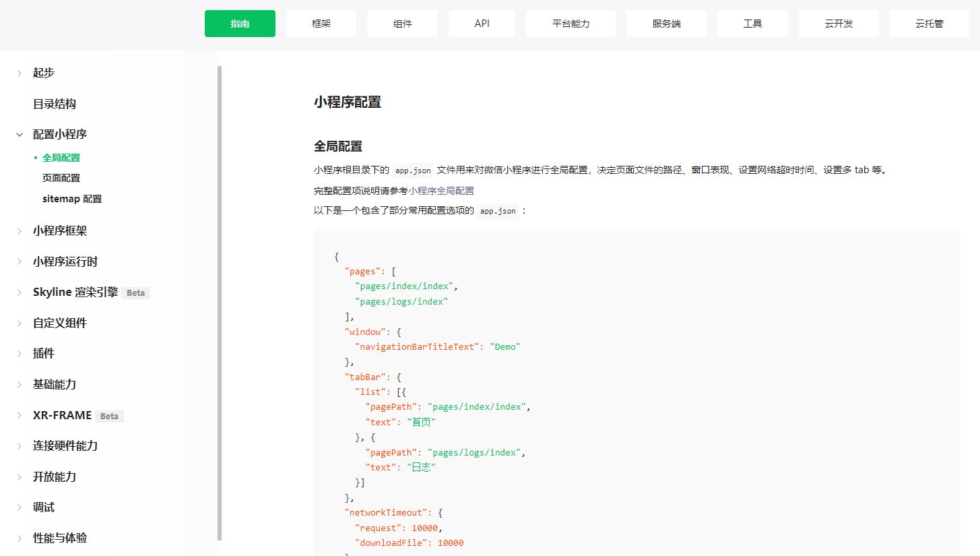Click the 起步 sidebar label
The image size is (980, 556).
pos(44,73)
